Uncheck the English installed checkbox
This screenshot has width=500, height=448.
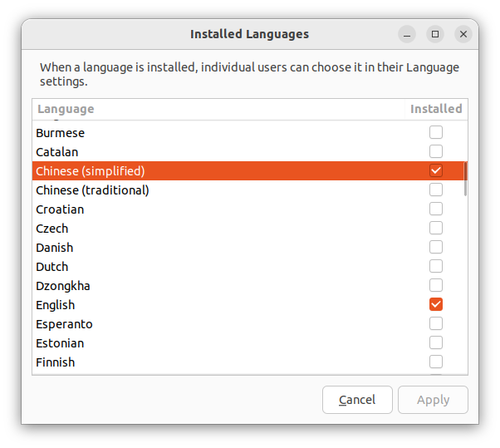tap(436, 304)
